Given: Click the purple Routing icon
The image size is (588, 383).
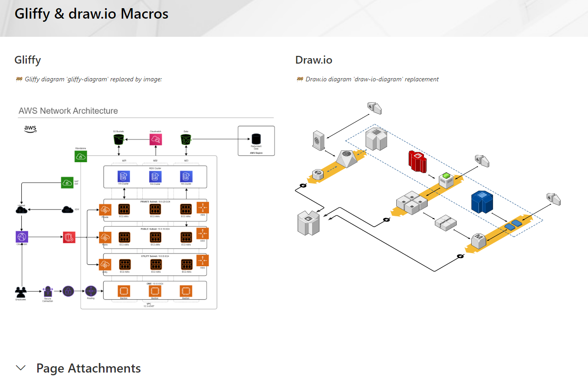Looking at the screenshot, I should 91,291.
